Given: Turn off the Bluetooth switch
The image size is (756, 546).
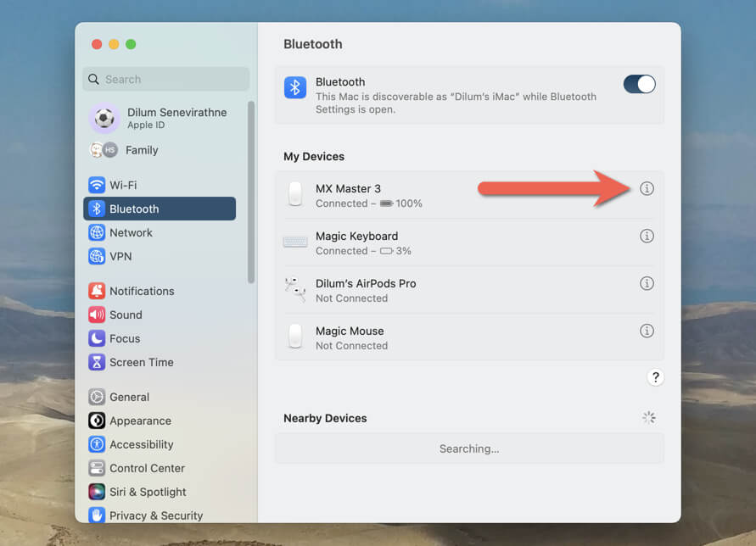Looking at the screenshot, I should [639, 84].
